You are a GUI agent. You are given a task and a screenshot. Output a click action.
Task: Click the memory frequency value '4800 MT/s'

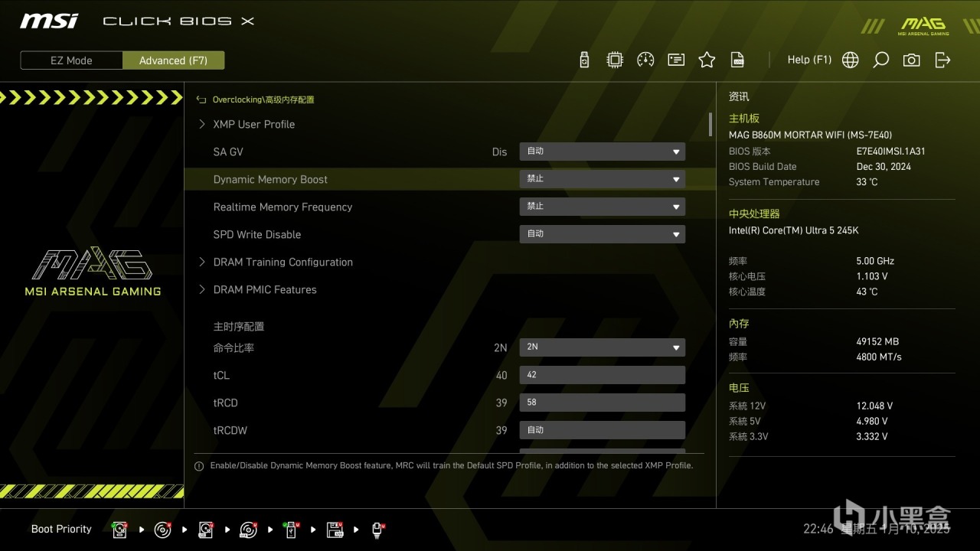pyautogui.click(x=879, y=357)
